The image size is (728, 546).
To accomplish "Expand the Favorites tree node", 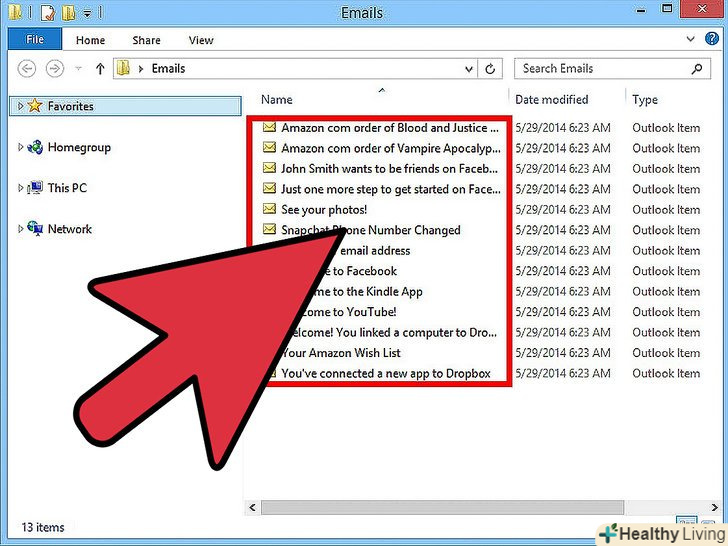I will tap(20, 106).
